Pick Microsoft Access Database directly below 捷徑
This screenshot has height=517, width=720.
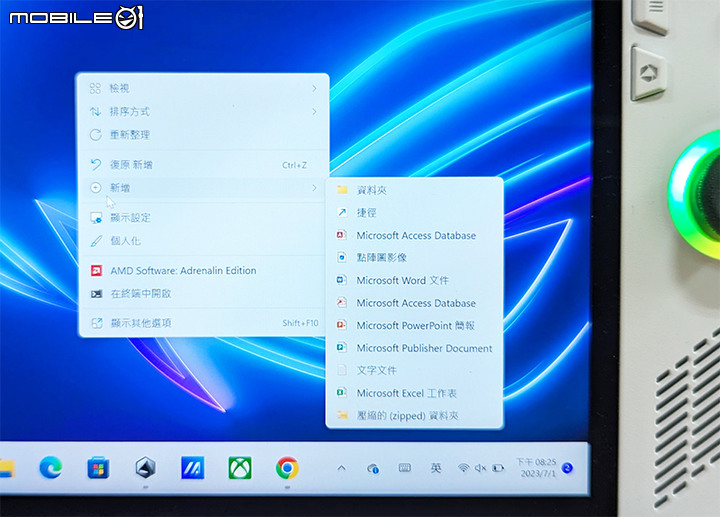[415, 236]
